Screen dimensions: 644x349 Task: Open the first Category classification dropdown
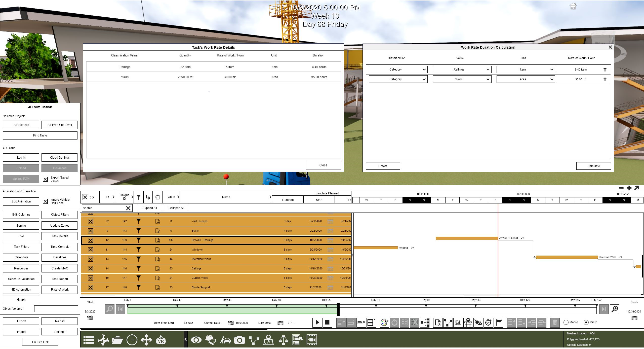398,69
